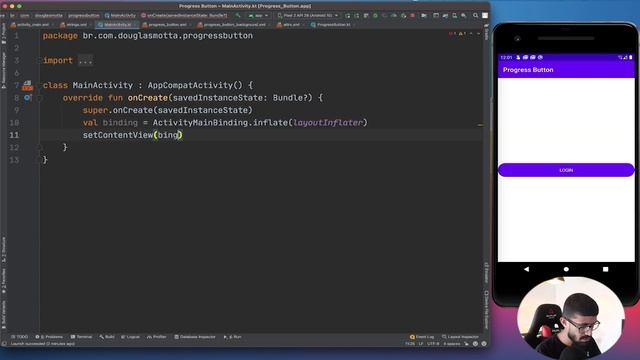Switch to the strings.xml tab

click(76, 25)
